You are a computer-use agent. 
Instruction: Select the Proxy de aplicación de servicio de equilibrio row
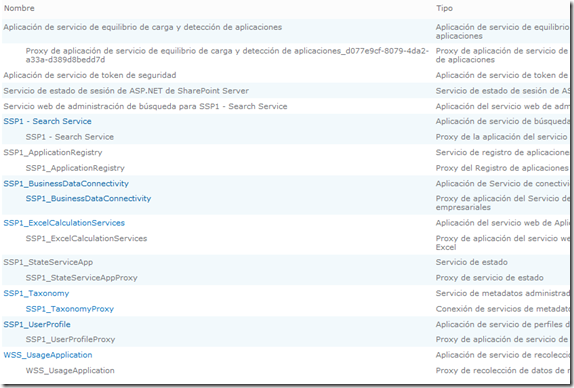pos(286,55)
